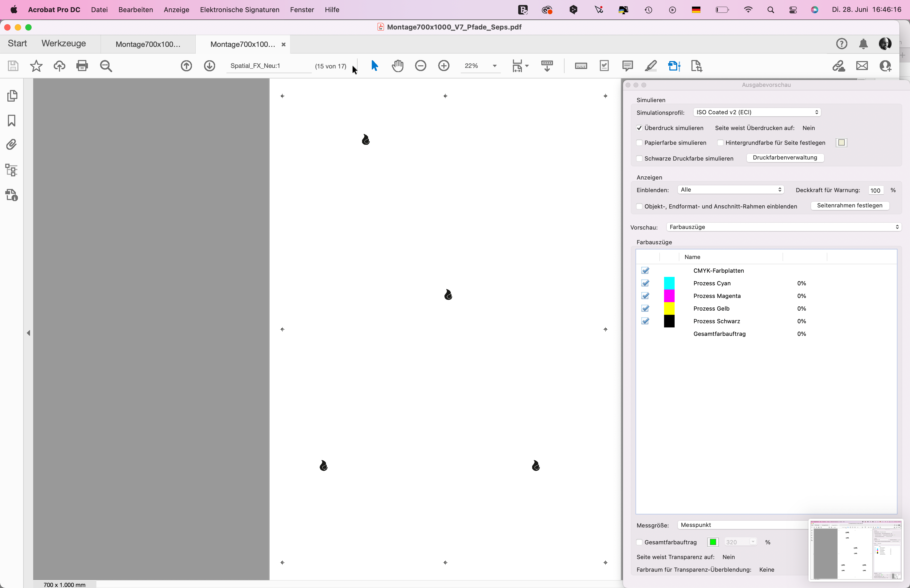
Task: Open the page thumbnails sidebar panel
Action: (x=12, y=96)
